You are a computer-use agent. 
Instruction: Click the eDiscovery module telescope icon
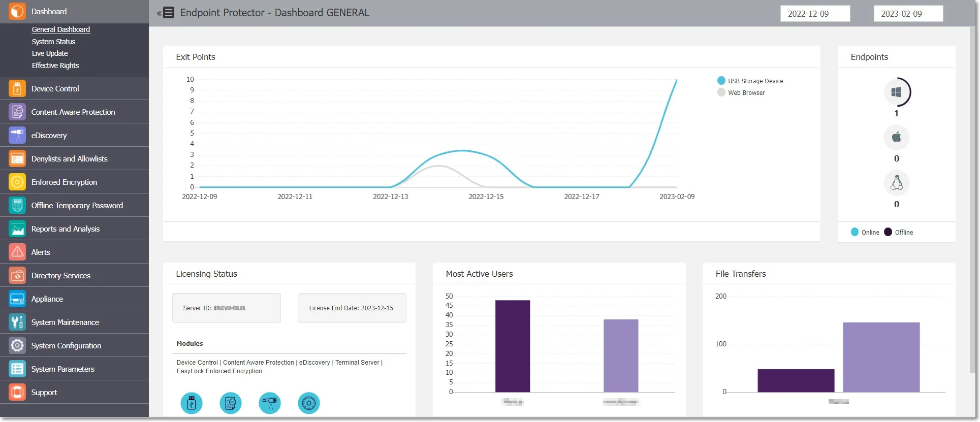tap(270, 403)
